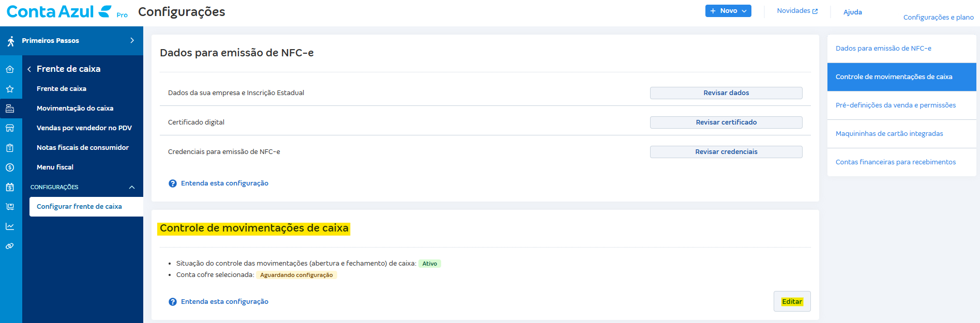Click Certificado digital row label

pyautogui.click(x=196, y=122)
